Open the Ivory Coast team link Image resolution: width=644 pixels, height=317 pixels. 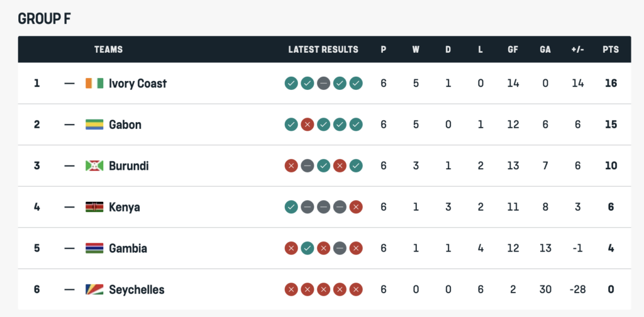coord(138,83)
